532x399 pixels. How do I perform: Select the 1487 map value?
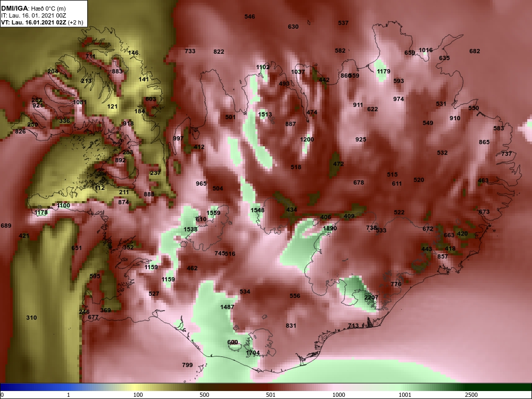227,307
